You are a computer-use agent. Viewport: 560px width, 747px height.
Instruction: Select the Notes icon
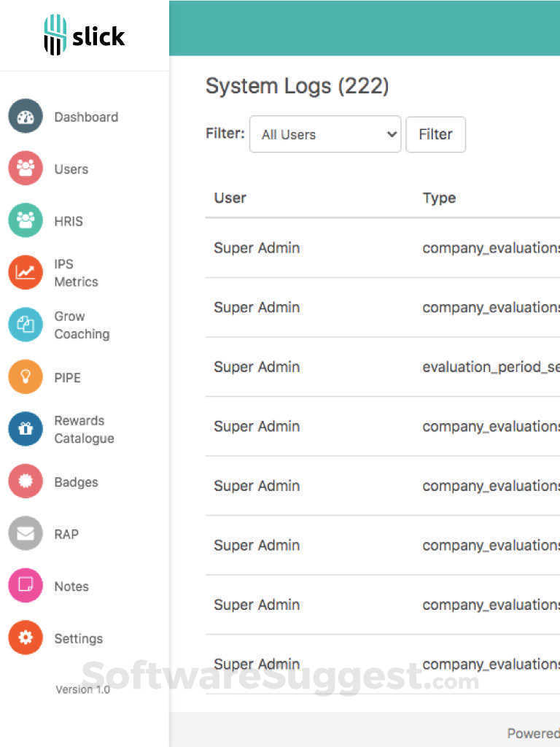click(24, 586)
